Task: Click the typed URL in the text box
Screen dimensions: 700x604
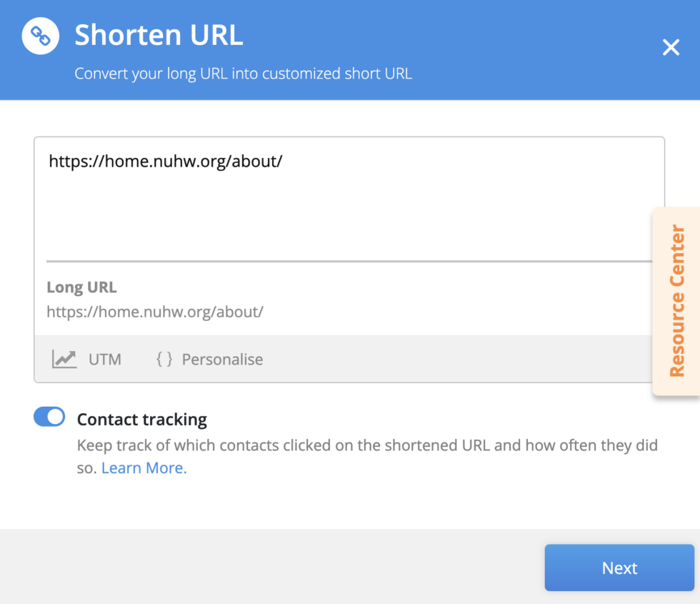Action: click(x=166, y=162)
